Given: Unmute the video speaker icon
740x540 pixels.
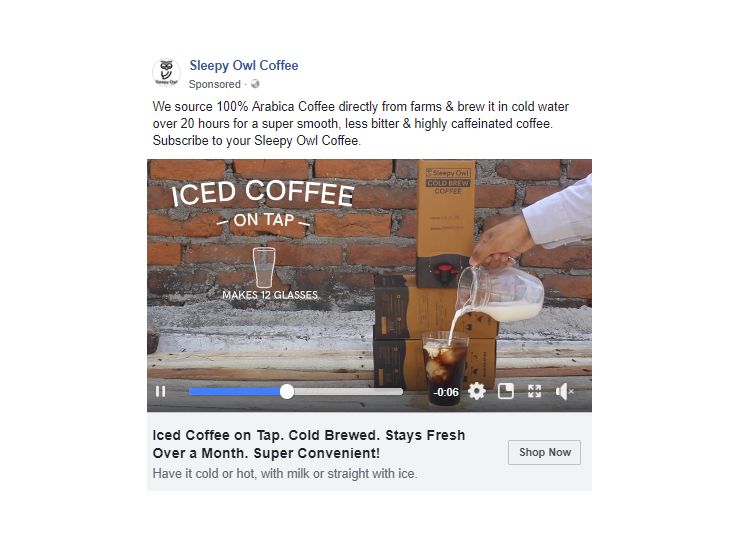Looking at the screenshot, I should [x=564, y=391].
